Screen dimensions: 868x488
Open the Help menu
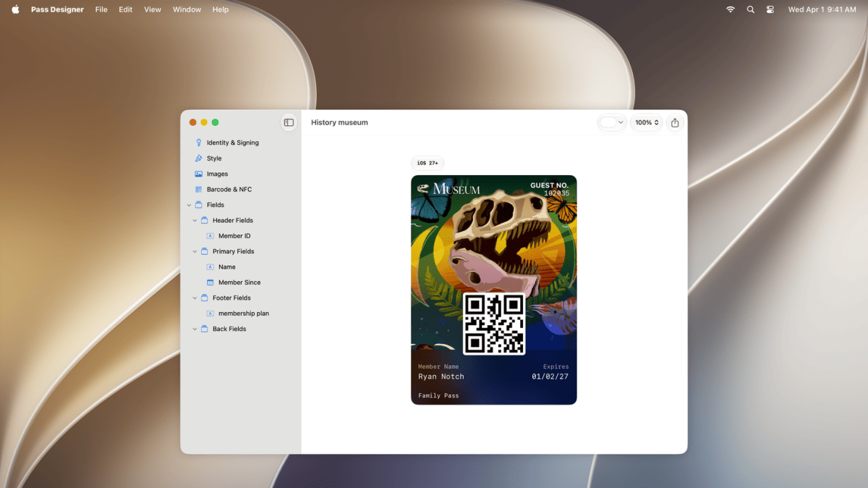(221, 9)
